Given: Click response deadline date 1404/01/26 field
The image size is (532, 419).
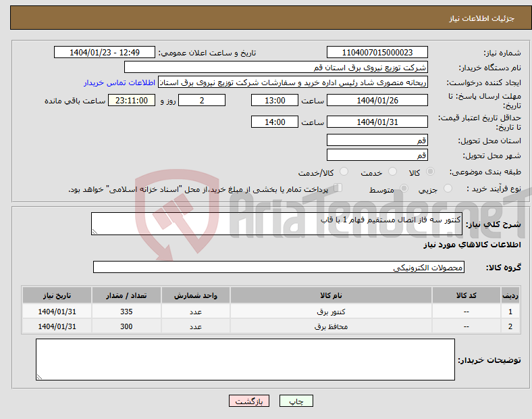Looking at the screenshot, I should [377, 101].
